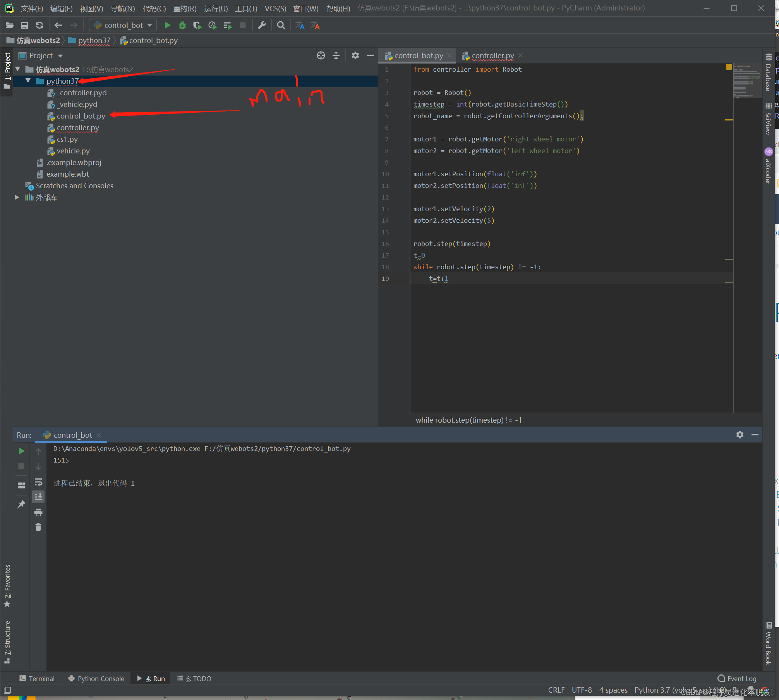Collapse the python37 folder in tree
The image size is (779, 700).
point(28,81)
